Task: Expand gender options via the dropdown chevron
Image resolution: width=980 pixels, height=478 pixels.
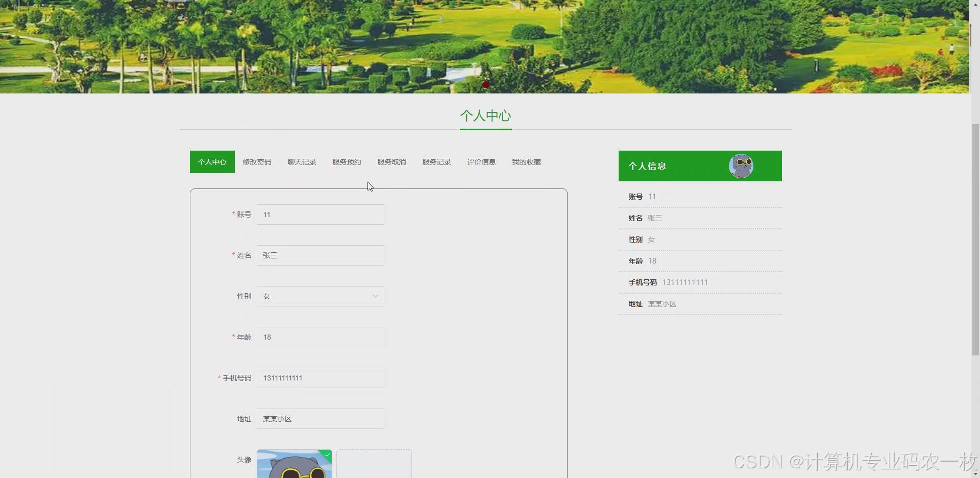Action: pos(375,296)
